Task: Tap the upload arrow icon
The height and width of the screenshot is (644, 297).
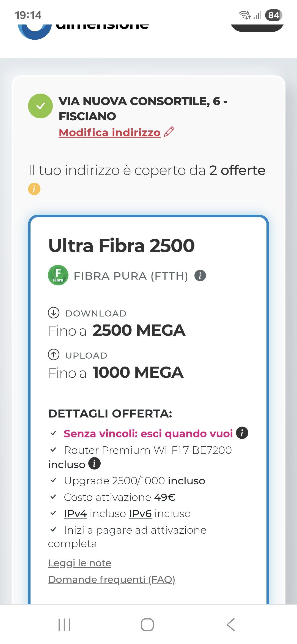Action: coord(54,355)
